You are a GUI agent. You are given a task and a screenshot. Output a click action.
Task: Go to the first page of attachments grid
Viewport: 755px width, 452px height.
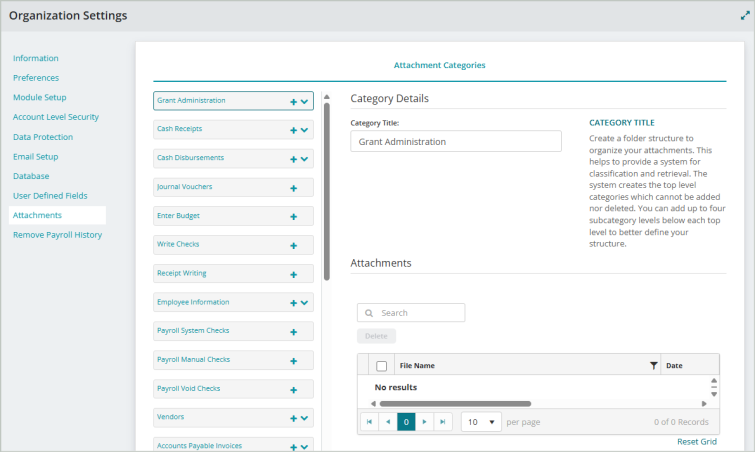pos(369,422)
